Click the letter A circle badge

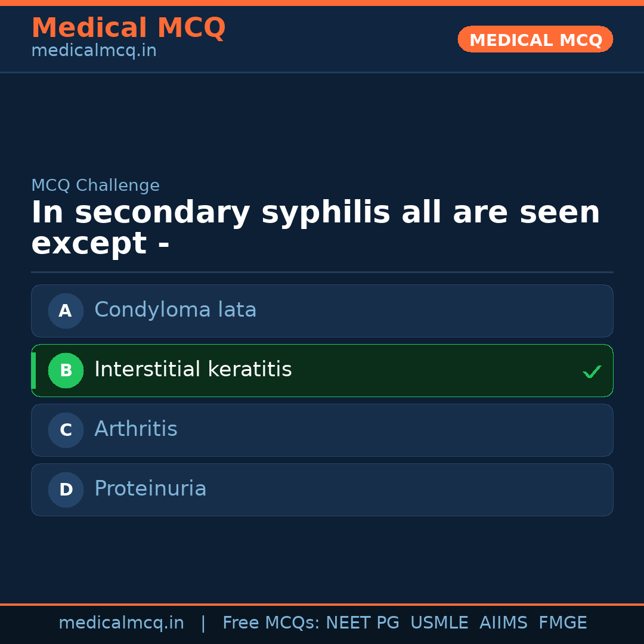pos(66,311)
